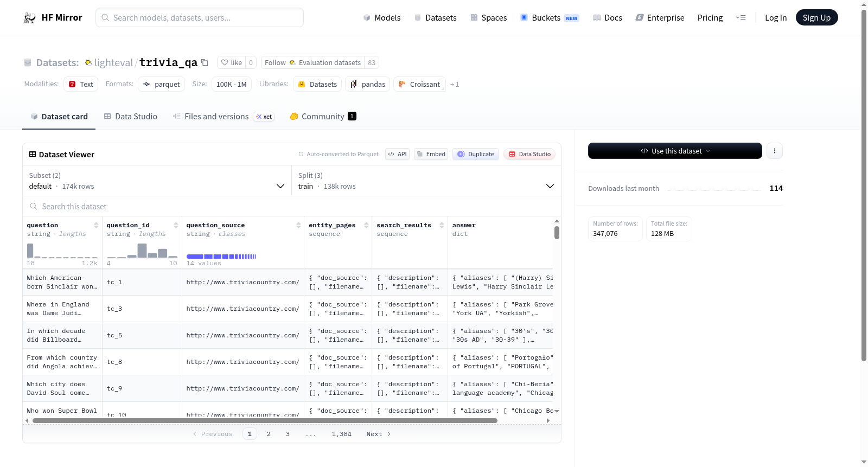Screen dimensions: 868x467
Task: Sort the question column
Action: click(x=96, y=225)
